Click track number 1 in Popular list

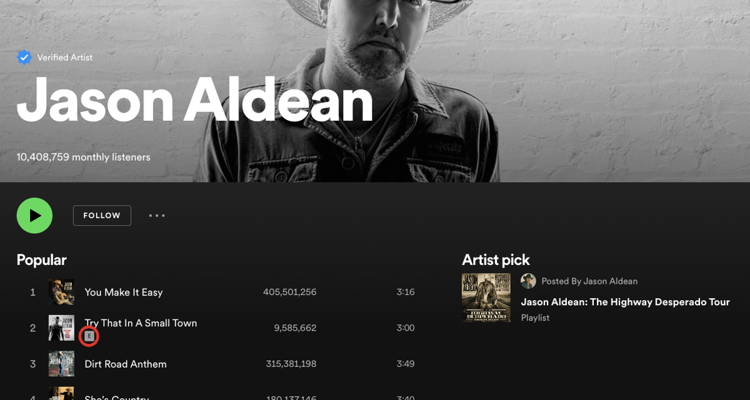click(33, 292)
